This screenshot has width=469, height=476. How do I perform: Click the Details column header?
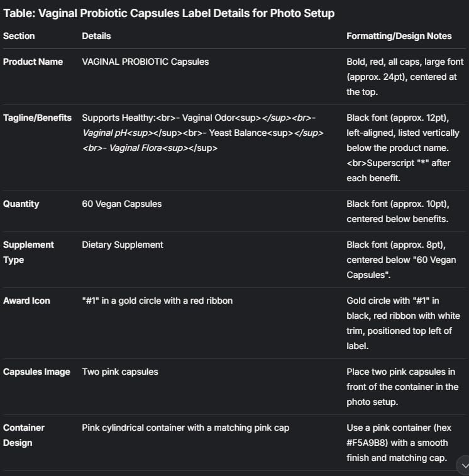click(x=96, y=36)
